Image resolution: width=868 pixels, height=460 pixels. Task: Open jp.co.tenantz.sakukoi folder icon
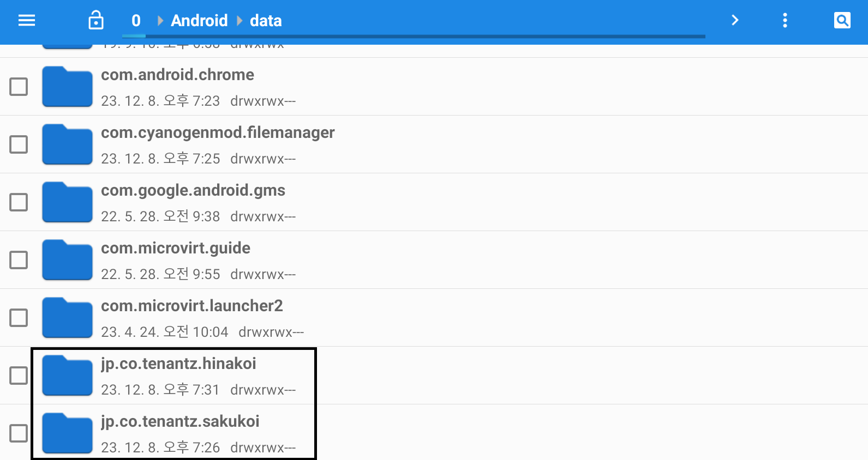(x=67, y=433)
